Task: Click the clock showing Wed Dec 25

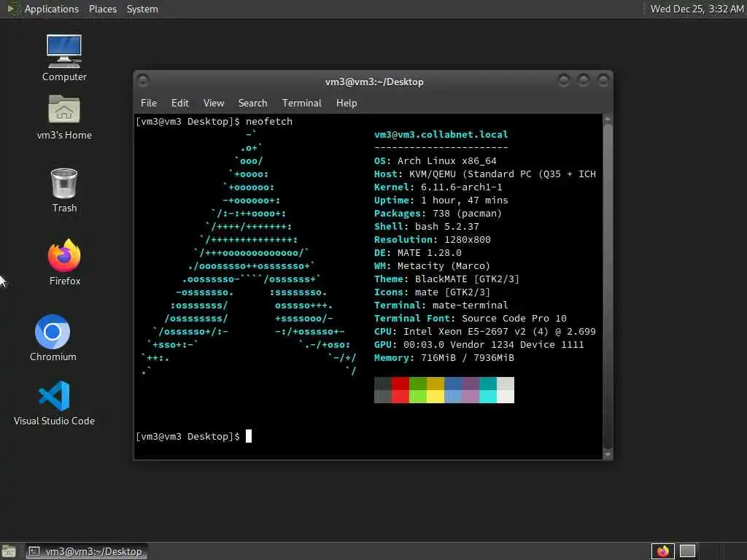Action: (x=697, y=9)
